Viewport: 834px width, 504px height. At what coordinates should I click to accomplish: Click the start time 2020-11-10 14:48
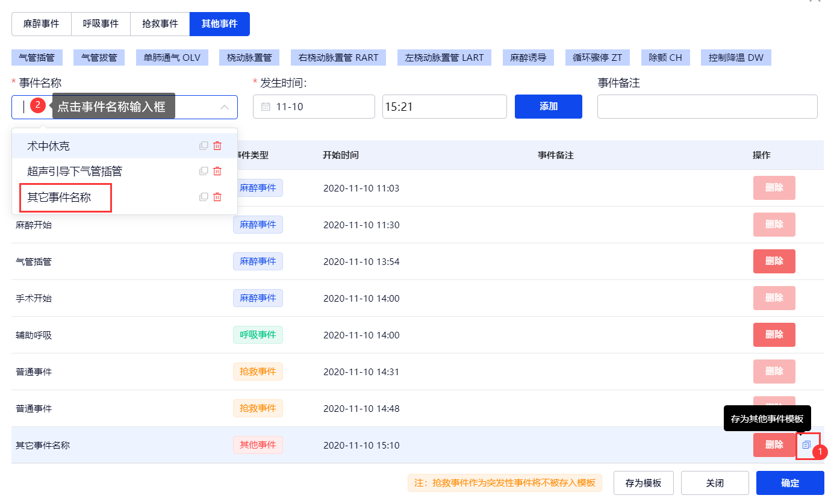click(x=361, y=408)
